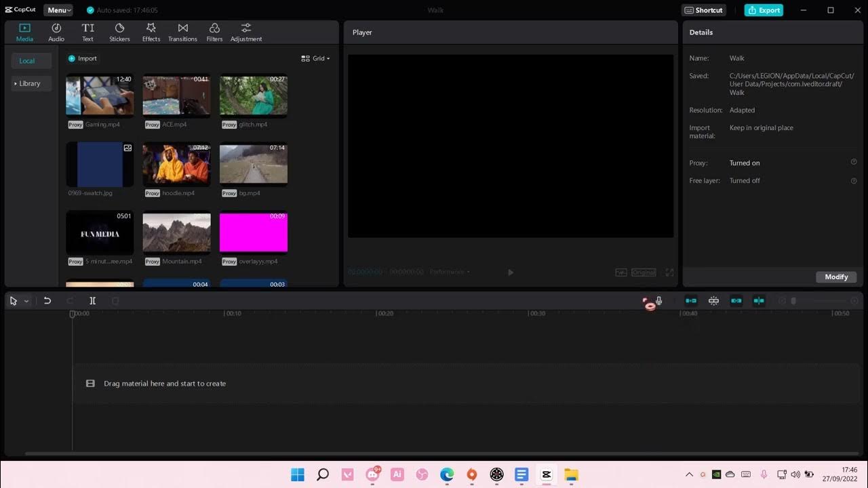Open Microsoft Edge from the taskbar

pyautogui.click(x=447, y=474)
